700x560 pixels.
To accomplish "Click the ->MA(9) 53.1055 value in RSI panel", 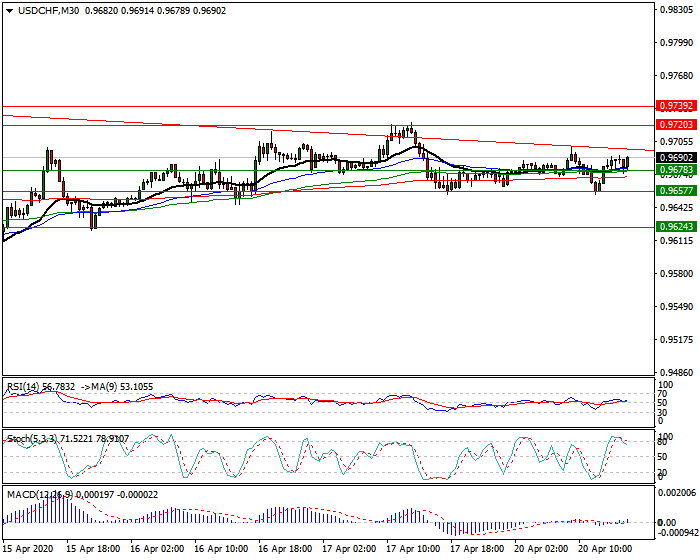I will coord(117,387).
